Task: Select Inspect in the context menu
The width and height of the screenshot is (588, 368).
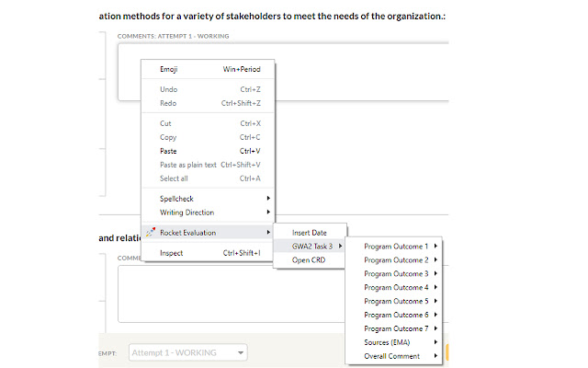Action: [x=209, y=253]
